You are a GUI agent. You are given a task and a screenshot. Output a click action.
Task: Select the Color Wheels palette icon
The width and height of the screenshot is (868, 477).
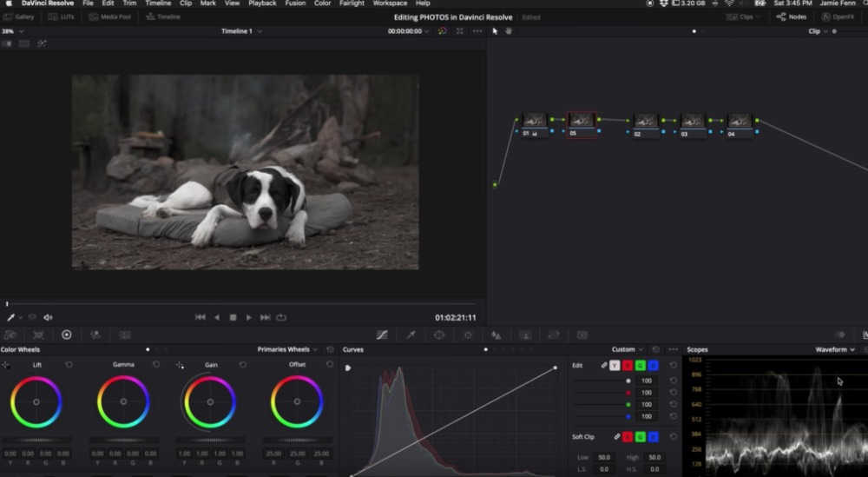tap(67, 335)
